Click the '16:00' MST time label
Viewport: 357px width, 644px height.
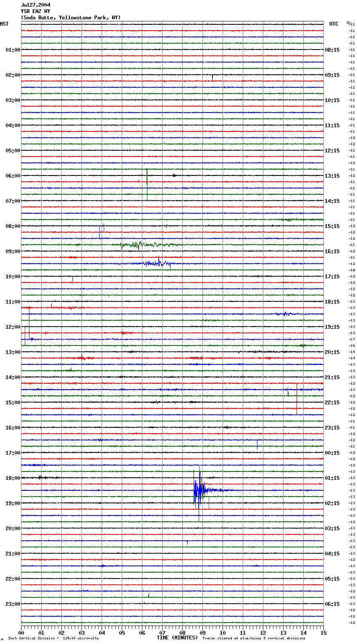13,428
